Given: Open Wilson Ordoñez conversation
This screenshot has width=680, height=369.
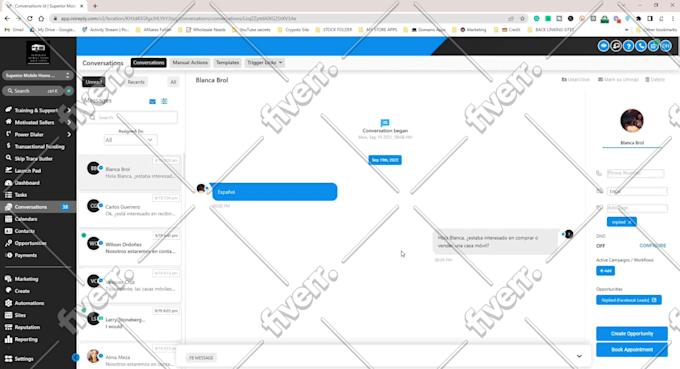Looking at the screenshot, I should tap(130, 248).
